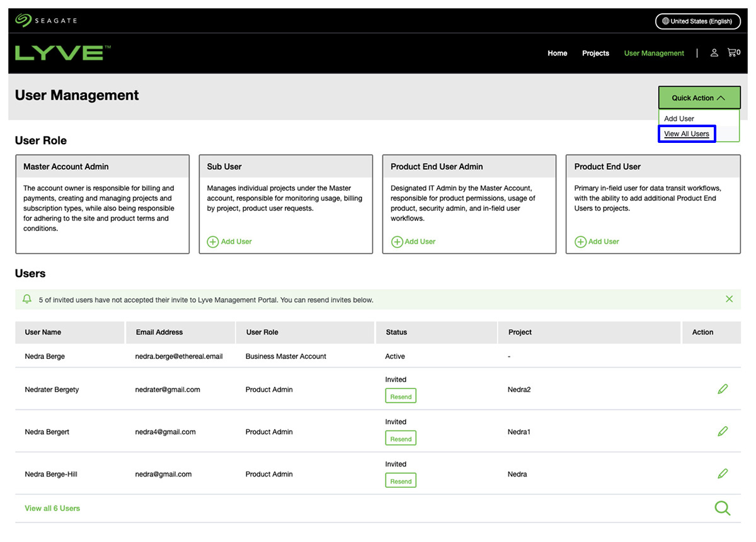Click Add User link in Product End User Admin card
Screen dimensions: 756x542
click(x=420, y=242)
